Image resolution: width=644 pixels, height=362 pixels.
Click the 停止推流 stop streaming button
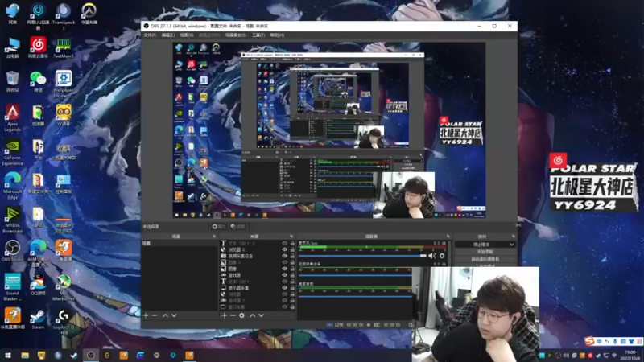[x=481, y=245]
